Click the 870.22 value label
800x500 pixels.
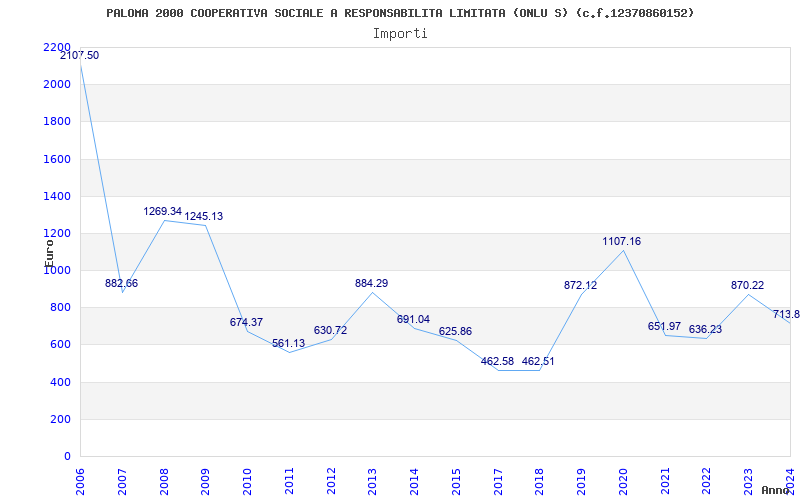pos(747,286)
